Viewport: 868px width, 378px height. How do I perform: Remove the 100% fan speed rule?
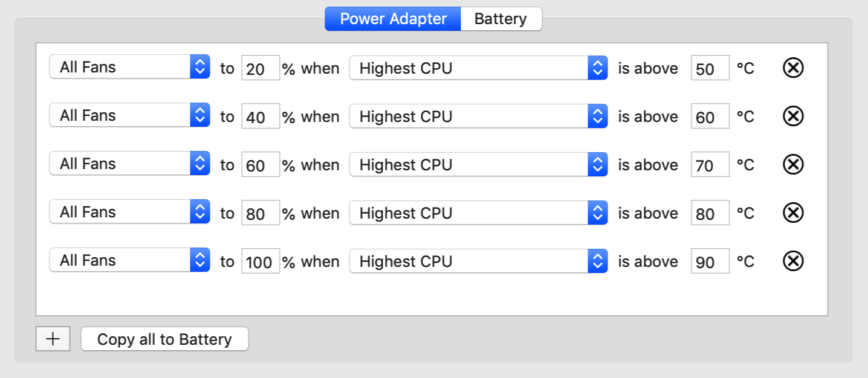coord(793,261)
